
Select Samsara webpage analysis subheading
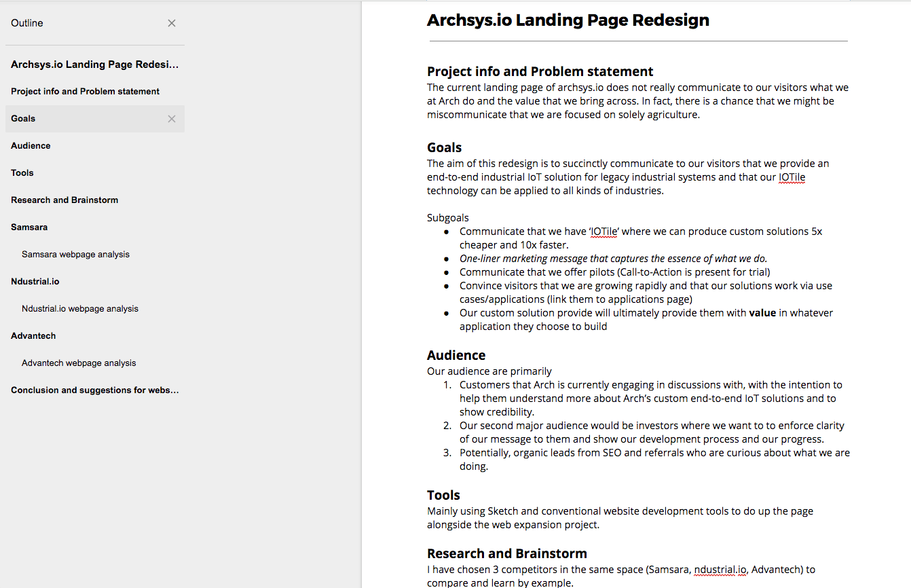75,255
